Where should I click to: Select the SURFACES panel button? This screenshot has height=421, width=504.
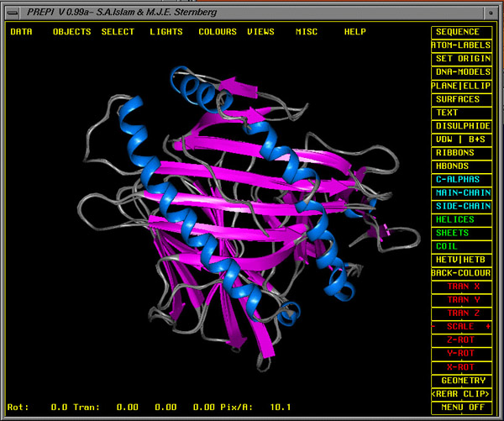[464, 99]
